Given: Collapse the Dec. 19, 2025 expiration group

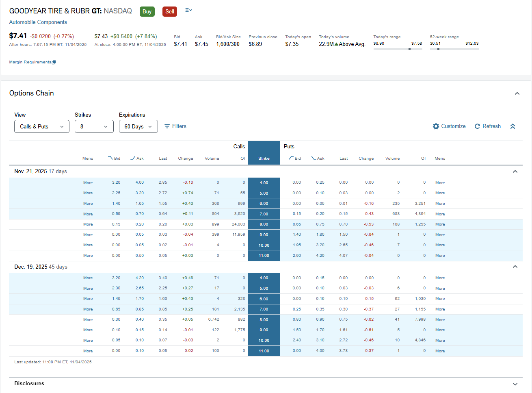Looking at the screenshot, I should tap(515, 267).
